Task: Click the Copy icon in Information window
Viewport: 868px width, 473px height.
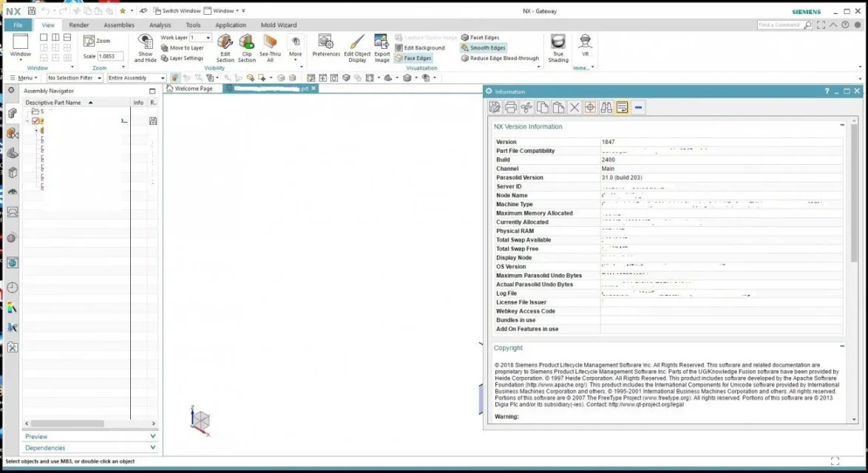Action: click(543, 107)
